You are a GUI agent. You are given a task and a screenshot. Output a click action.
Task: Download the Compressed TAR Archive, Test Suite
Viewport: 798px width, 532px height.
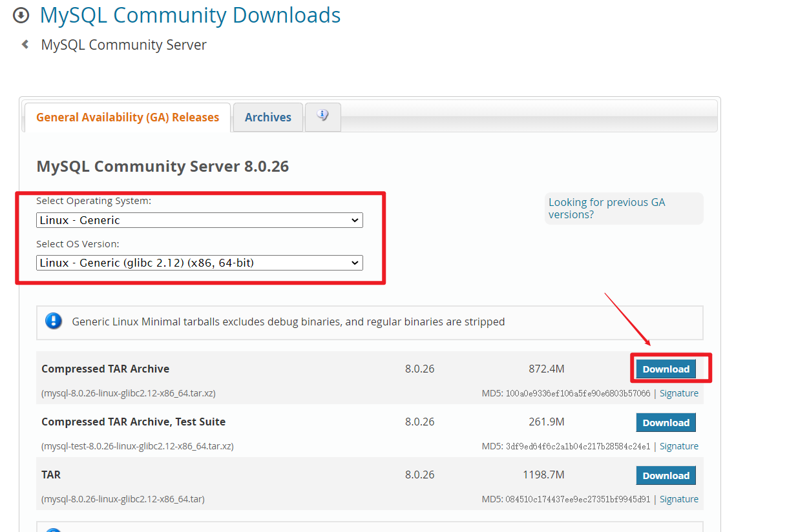coord(666,423)
